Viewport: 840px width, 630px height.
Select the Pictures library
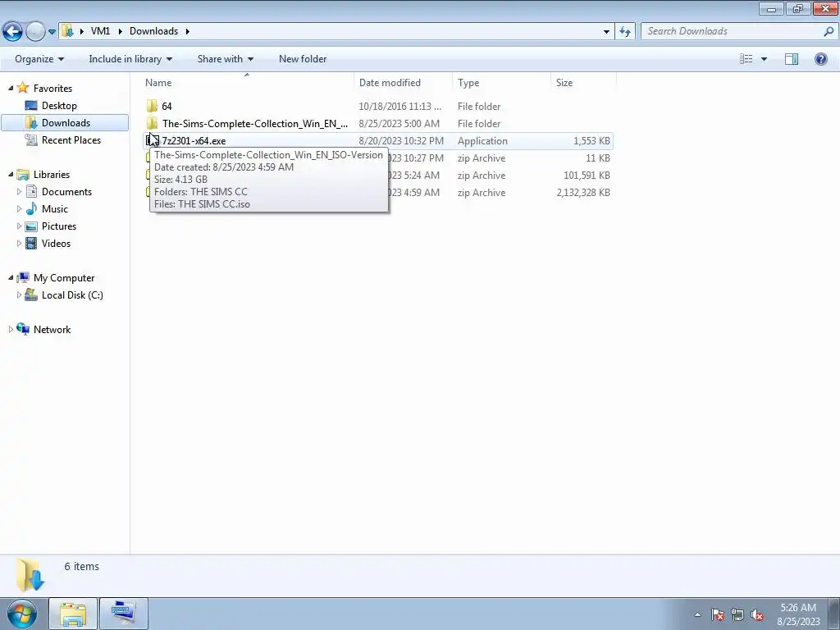pyautogui.click(x=59, y=226)
